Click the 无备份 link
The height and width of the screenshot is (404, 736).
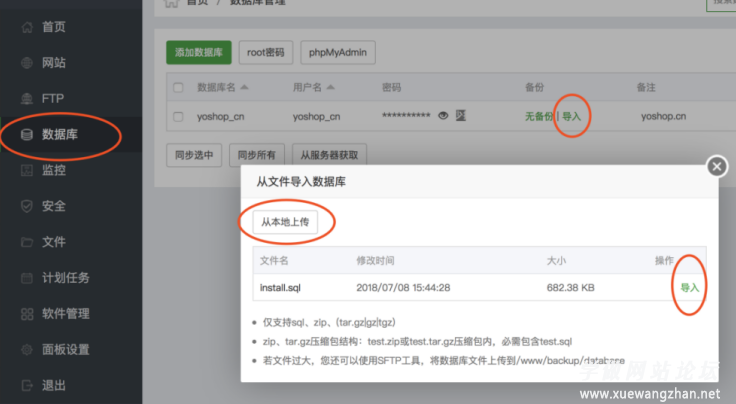[539, 116]
